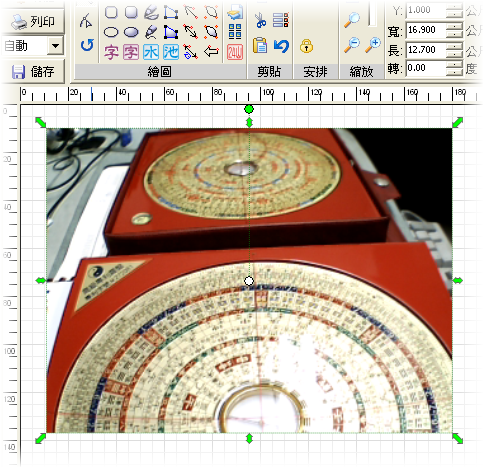The width and height of the screenshot is (484, 468).
Task: Click the white center pivot point
Action: (249, 281)
